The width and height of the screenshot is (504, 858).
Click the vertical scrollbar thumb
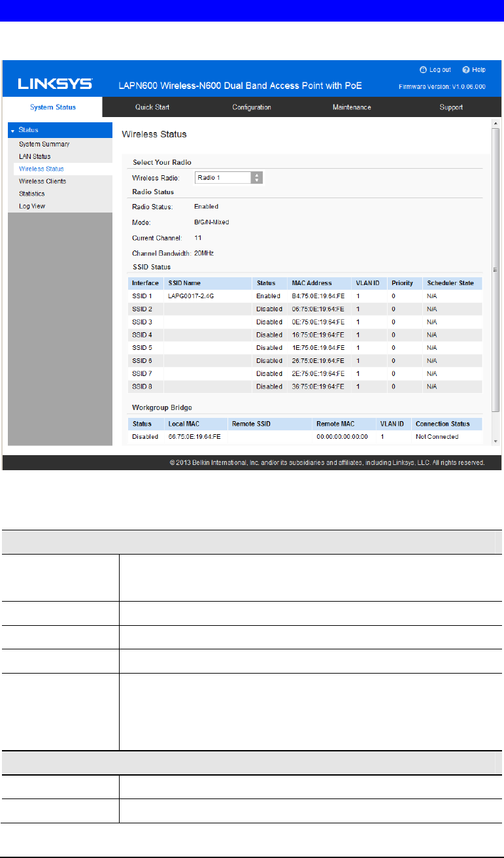(495, 269)
